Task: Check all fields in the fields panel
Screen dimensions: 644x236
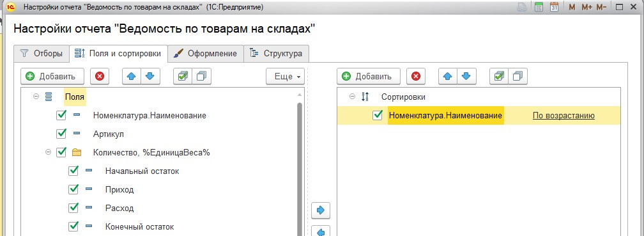Action: coord(183,76)
